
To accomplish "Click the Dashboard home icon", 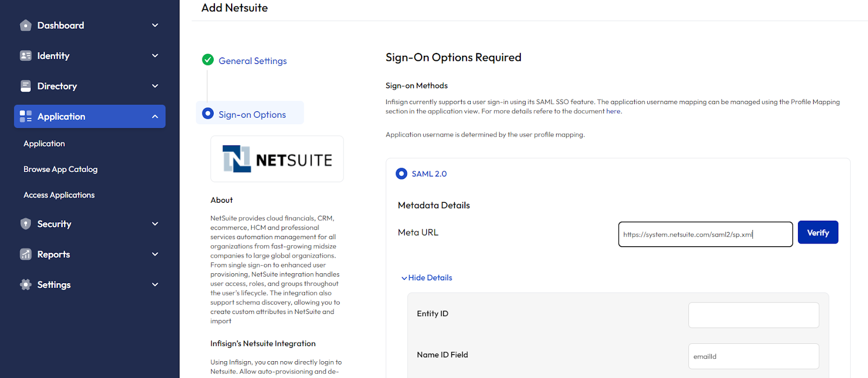I will (25, 25).
